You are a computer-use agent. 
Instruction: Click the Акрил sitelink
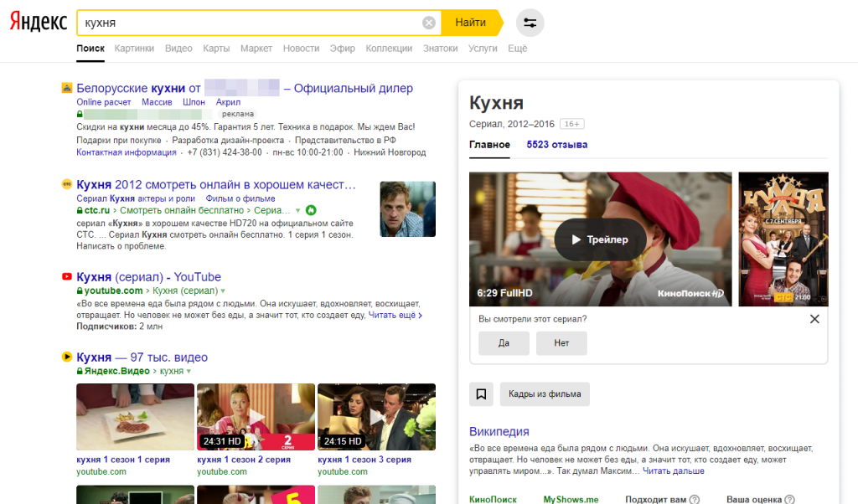228,102
